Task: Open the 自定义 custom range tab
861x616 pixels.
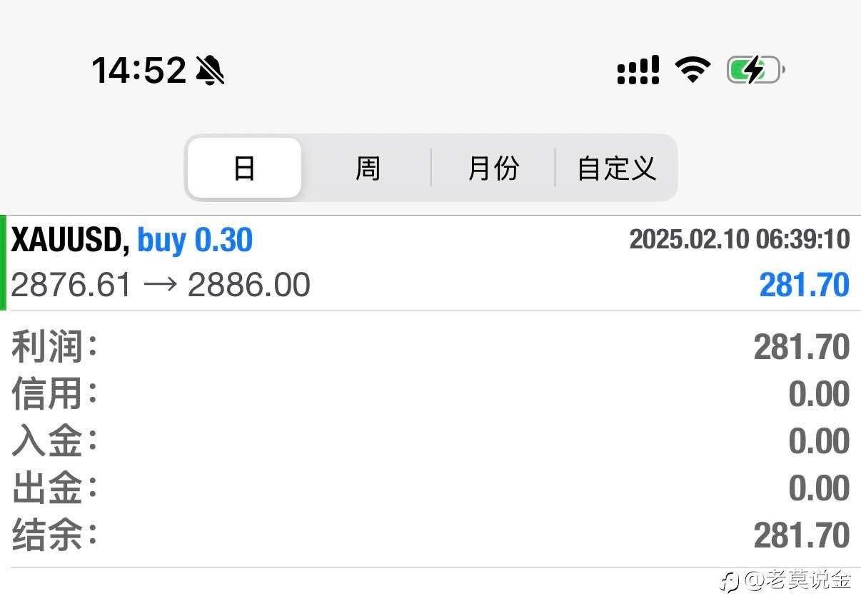Action: 616,168
